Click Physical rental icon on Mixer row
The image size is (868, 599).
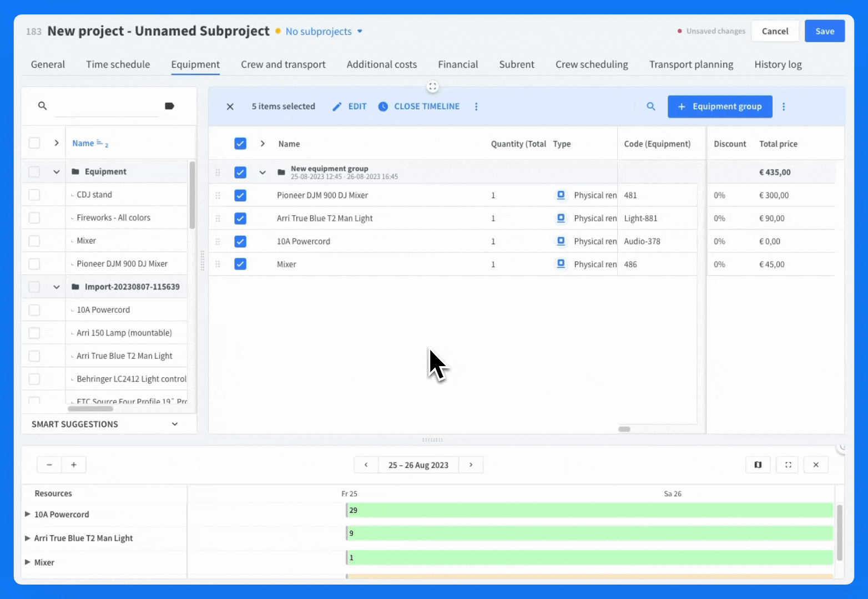(x=561, y=264)
